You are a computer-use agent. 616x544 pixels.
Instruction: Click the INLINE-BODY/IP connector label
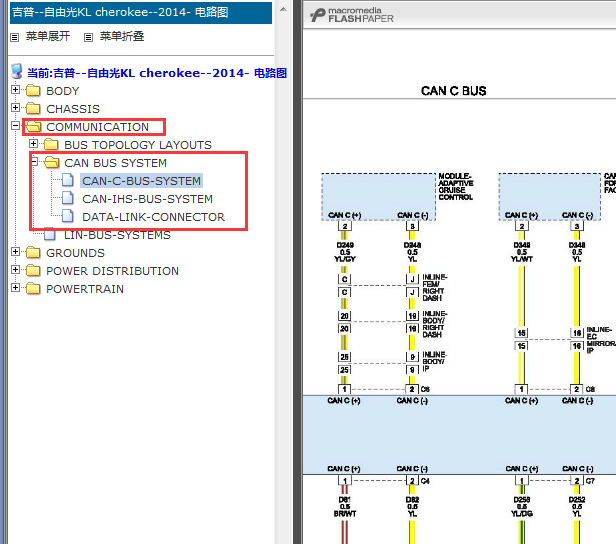point(434,361)
